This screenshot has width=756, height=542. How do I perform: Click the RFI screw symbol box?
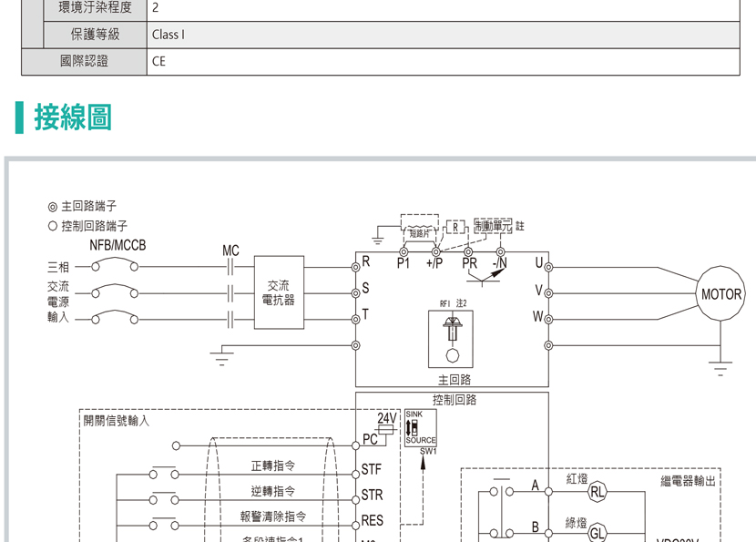[450, 339]
